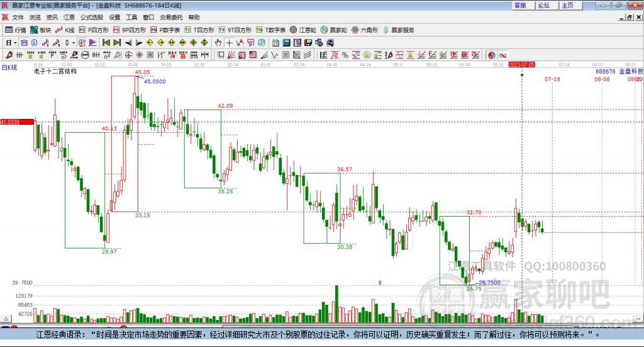
Task: Open the 江恩轮 Gann wheel
Action: pos(303,30)
